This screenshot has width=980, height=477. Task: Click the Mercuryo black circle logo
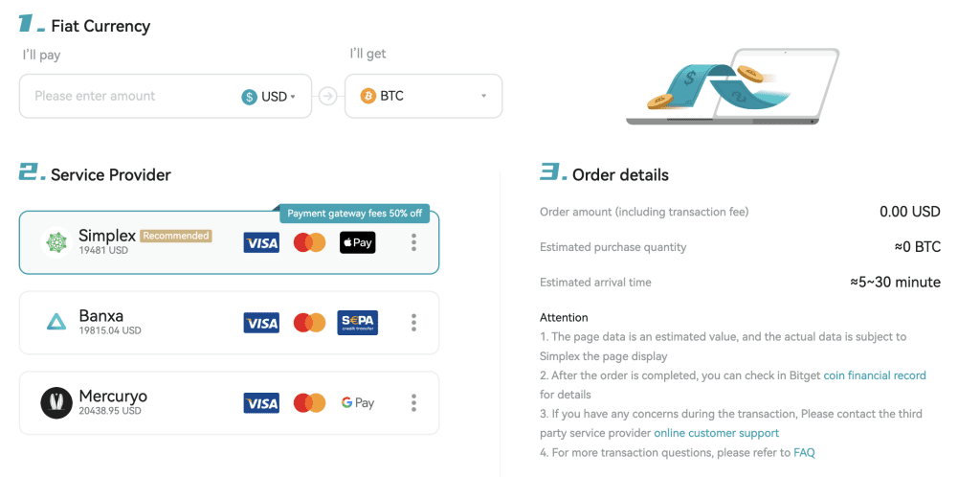(56, 403)
